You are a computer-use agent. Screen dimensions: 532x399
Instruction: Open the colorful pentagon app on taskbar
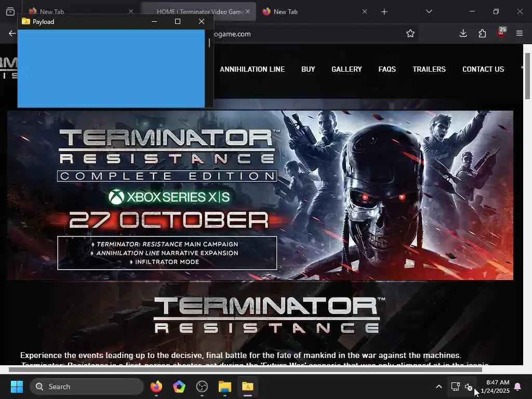pyautogui.click(x=179, y=387)
